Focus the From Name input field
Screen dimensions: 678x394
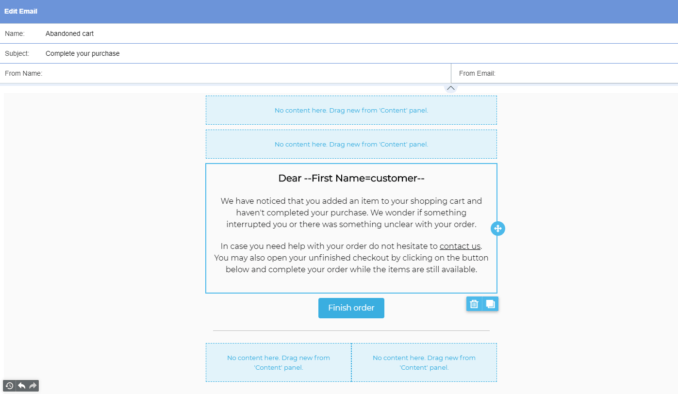225,73
